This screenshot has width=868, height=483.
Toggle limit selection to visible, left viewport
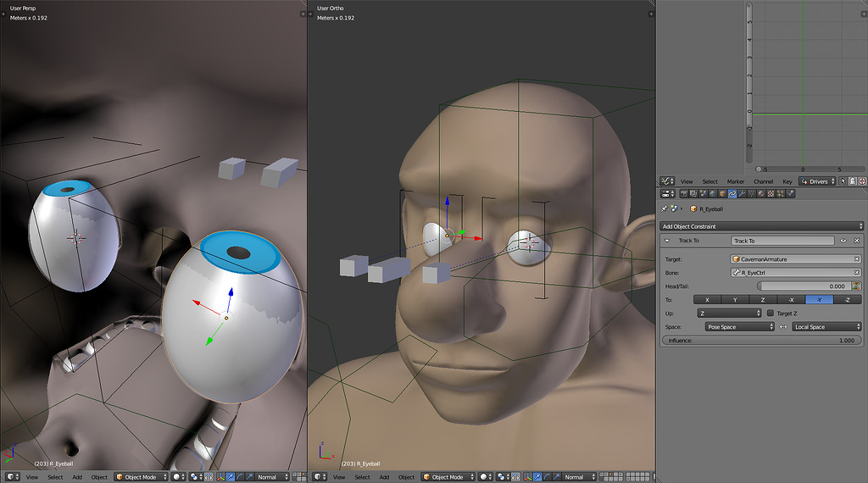(x=209, y=477)
